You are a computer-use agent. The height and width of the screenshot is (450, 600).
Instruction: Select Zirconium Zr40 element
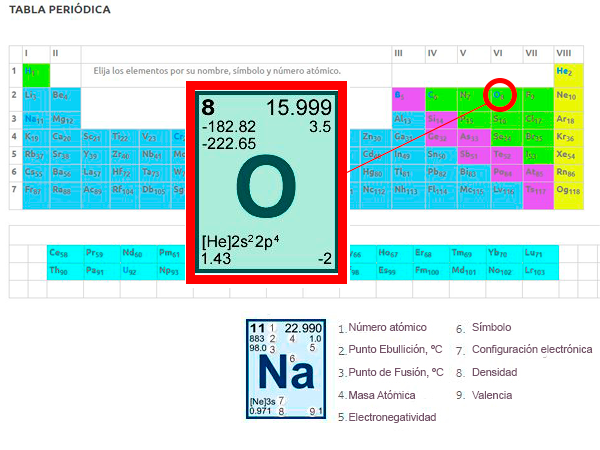[x=125, y=156]
